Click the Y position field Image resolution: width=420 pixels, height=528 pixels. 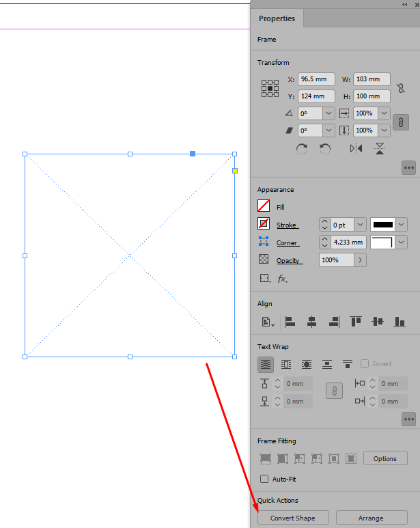[316, 96]
